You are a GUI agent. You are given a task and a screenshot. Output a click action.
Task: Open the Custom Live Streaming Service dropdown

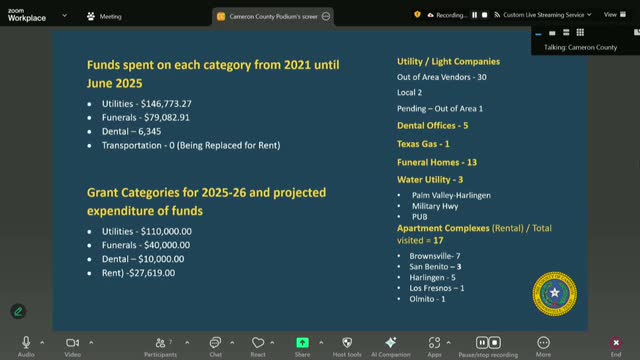click(543, 15)
